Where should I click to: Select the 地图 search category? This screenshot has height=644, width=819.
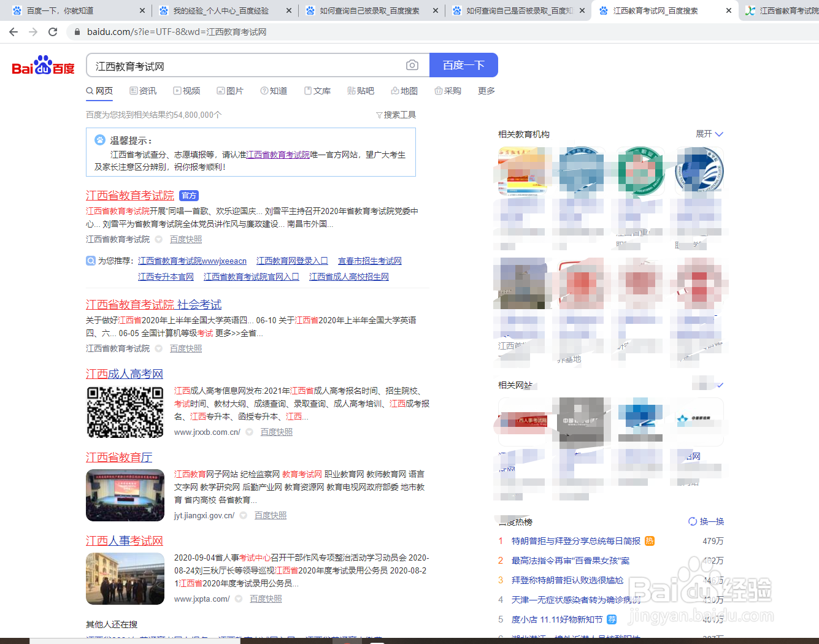coord(404,91)
